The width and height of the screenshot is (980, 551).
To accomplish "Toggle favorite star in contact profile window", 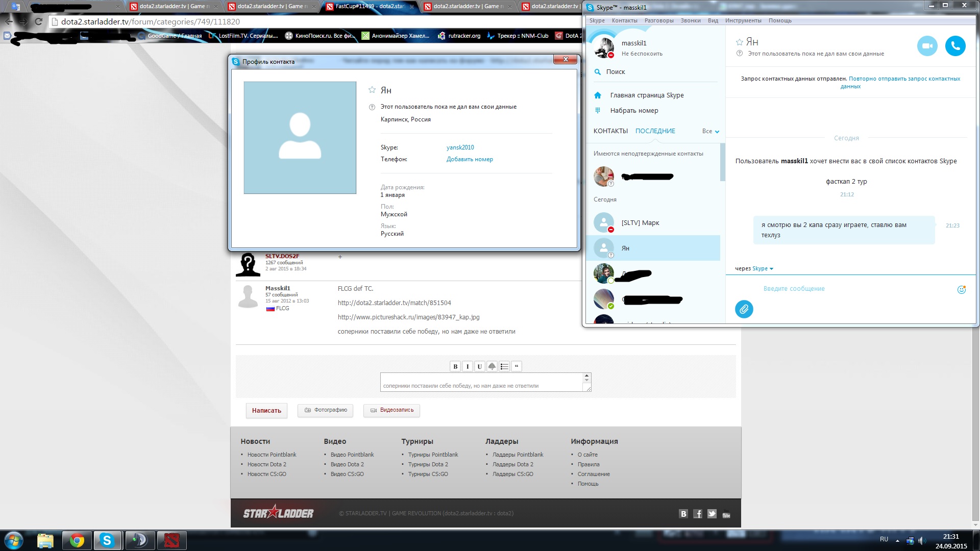I will [372, 90].
